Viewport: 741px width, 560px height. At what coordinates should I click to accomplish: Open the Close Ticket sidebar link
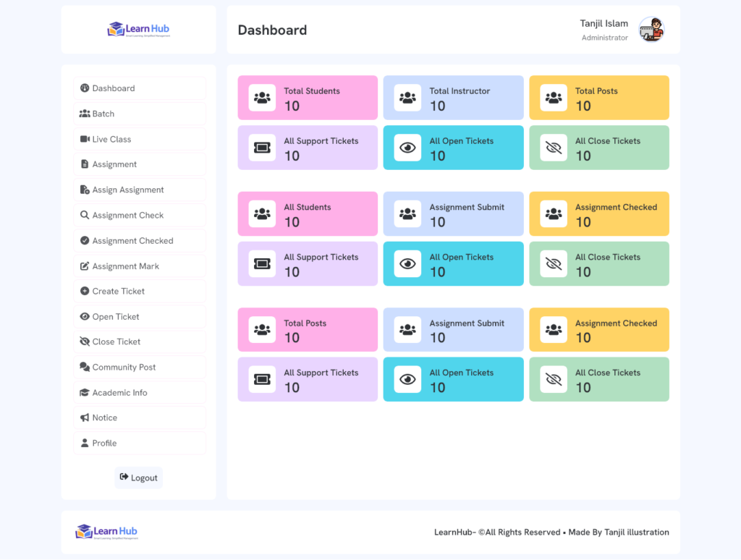(x=140, y=341)
